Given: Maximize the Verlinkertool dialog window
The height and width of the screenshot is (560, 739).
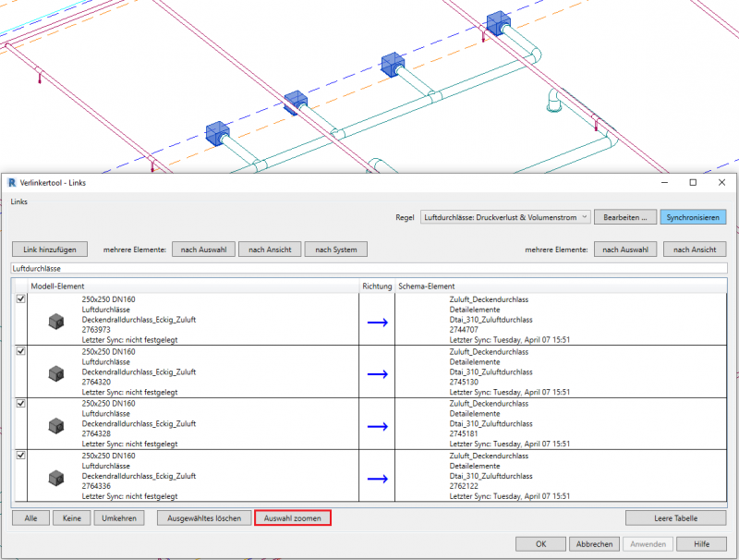Looking at the screenshot, I should tap(693, 182).
